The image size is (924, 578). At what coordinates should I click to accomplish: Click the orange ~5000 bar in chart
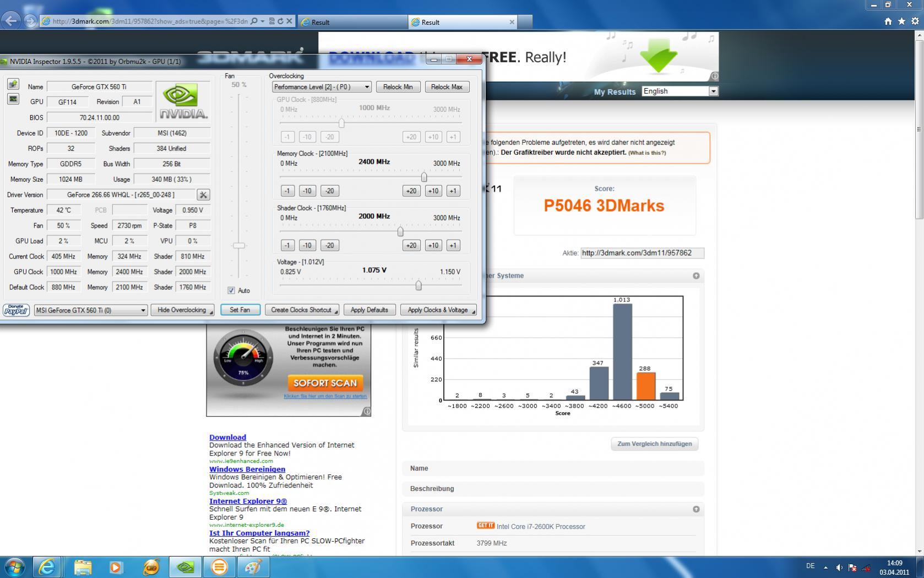point(645,386)
